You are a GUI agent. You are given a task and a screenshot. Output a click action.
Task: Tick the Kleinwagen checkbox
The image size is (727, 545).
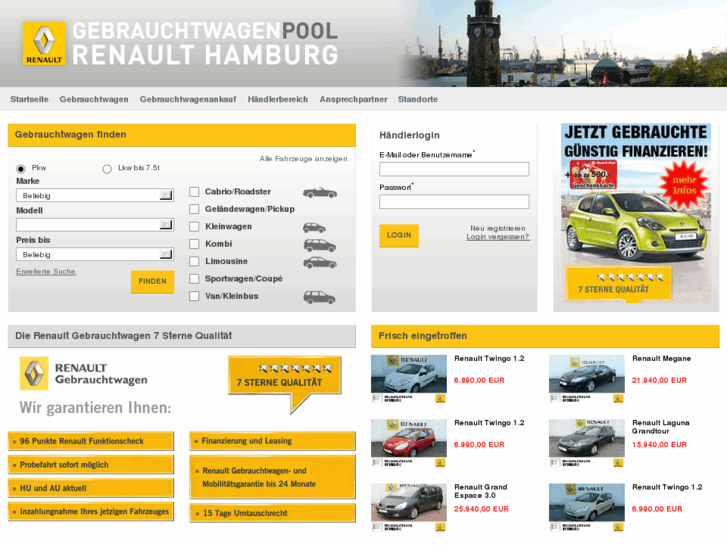(x=194, y=226)
